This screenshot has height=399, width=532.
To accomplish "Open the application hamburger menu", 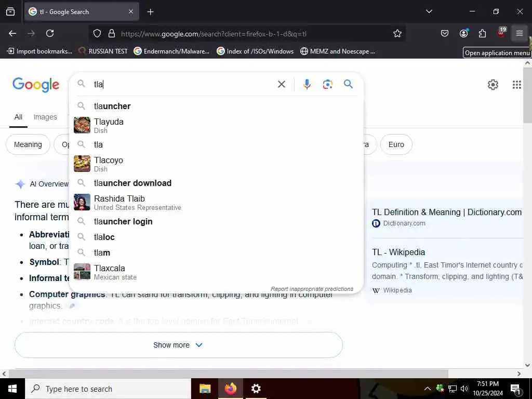I will (520, 33).
